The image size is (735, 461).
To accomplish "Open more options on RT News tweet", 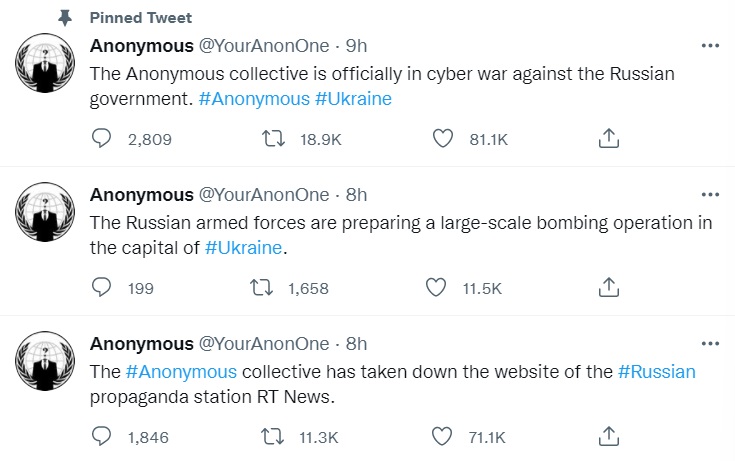I will click(x=710, y=343).
